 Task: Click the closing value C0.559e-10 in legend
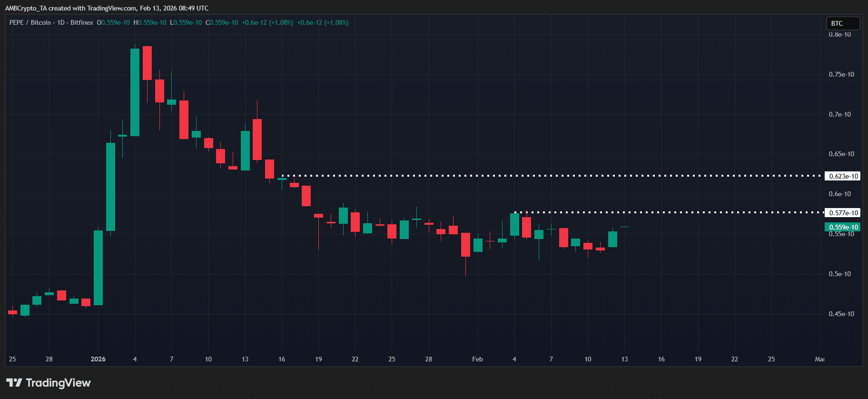[222, 22]
